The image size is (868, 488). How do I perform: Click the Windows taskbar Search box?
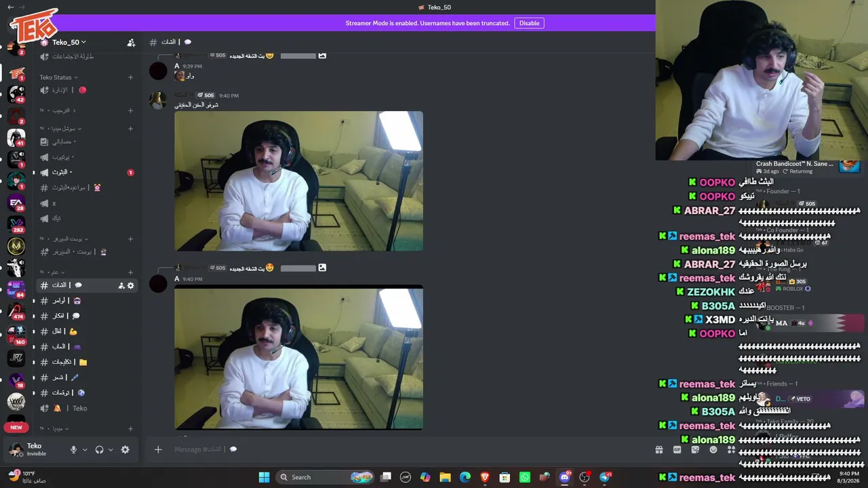pos(325,477)
